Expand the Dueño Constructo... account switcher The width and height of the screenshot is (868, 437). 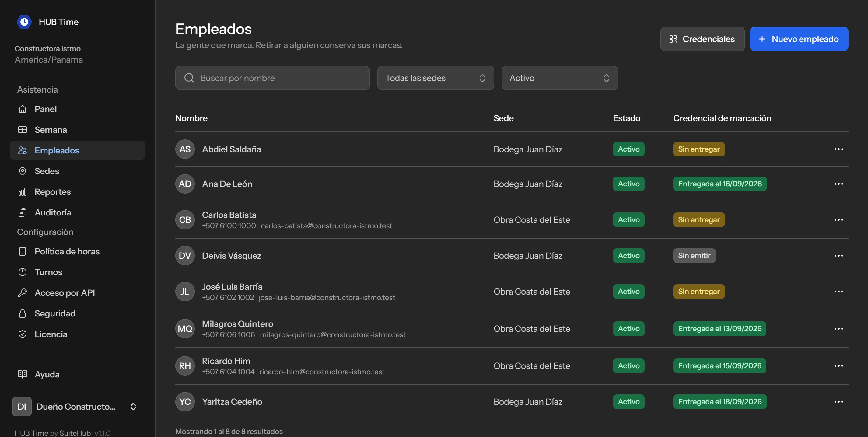coord(75,406)
